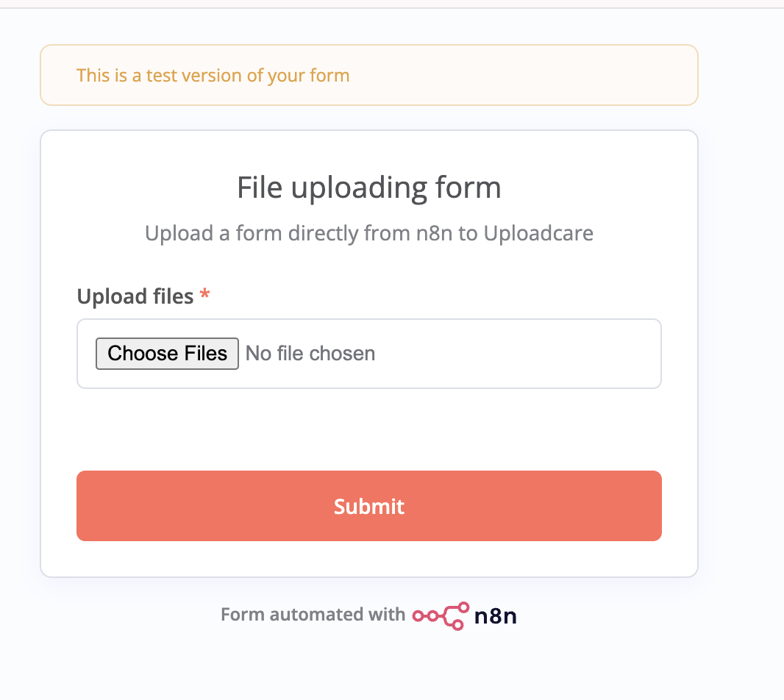Click the 'Upload files' field label
Image resolution: width=784 pixels, height=700 pixels.
point(136,296)
